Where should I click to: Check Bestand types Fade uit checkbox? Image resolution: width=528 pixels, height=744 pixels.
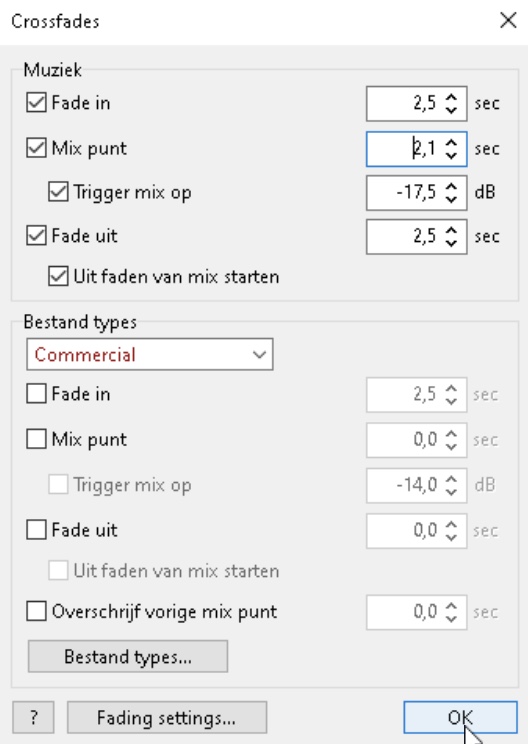(x=37, y=530)
